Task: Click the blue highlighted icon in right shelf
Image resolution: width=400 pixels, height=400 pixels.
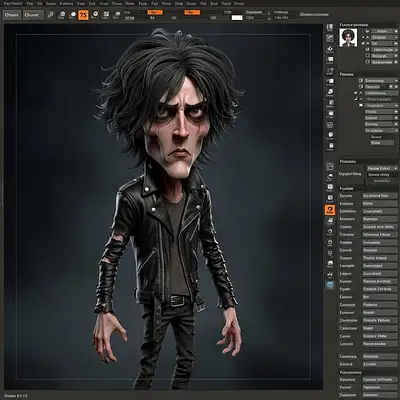Action: (330, 285)
